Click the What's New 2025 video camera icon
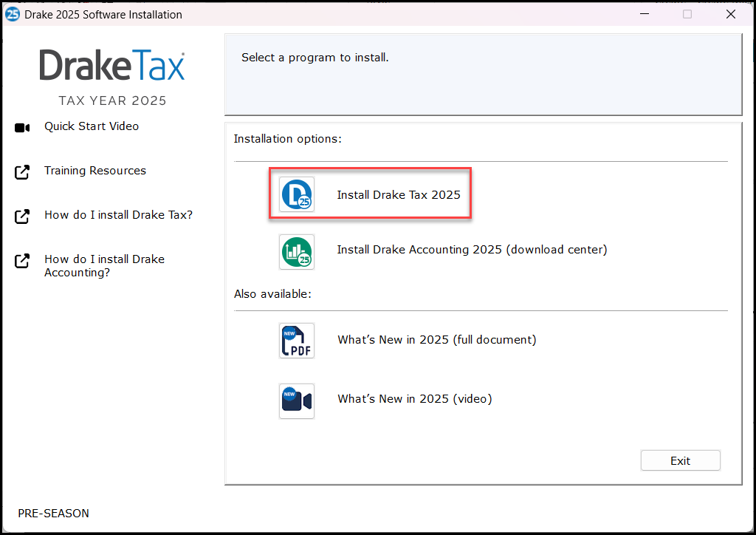Screen dimensions: 756x535 pyautogui.click(x=296, y=401)
